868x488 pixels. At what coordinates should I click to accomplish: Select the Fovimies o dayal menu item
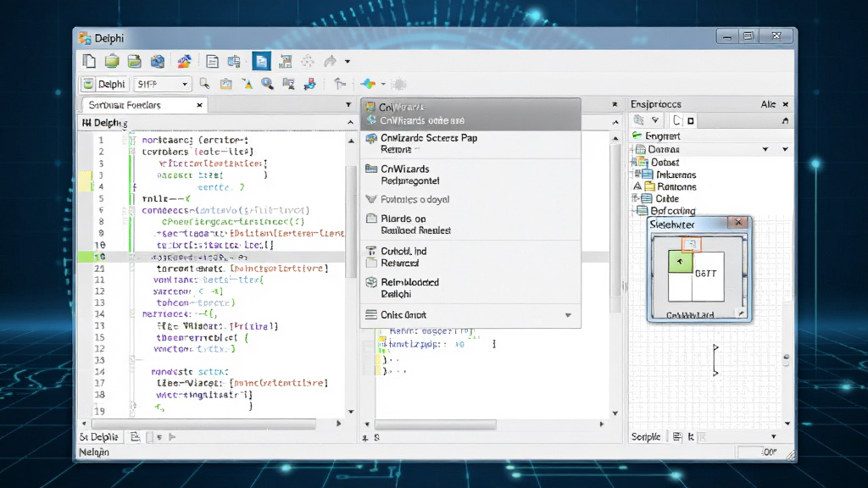click(470, 199)
